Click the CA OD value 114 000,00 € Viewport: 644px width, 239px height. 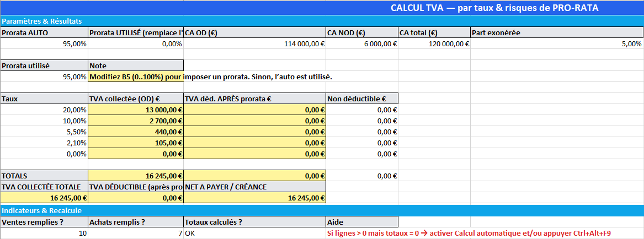[254, 44]
